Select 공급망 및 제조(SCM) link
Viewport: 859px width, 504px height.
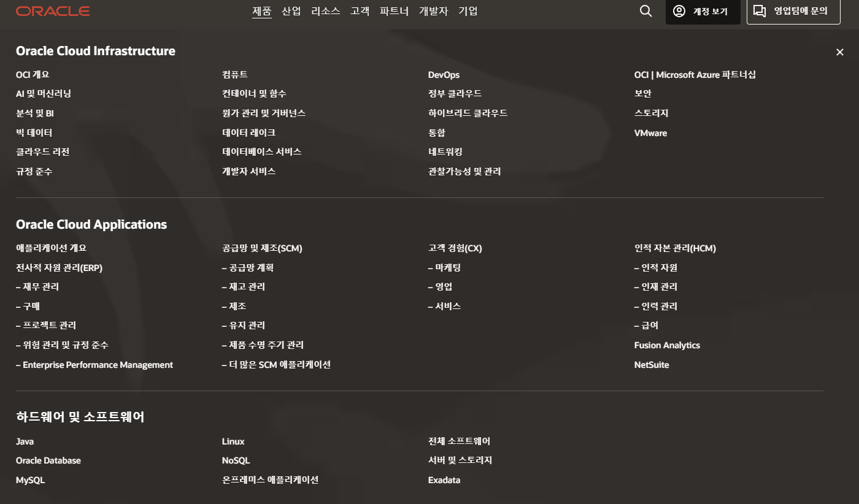point(262,248)
